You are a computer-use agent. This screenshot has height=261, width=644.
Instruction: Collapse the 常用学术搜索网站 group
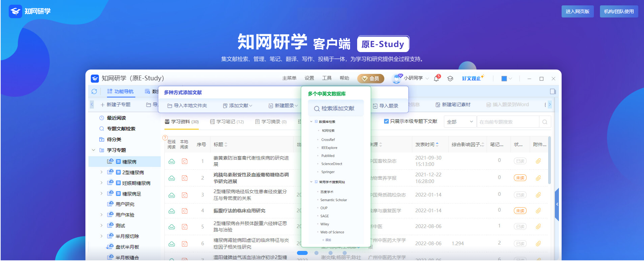point(311,182)
